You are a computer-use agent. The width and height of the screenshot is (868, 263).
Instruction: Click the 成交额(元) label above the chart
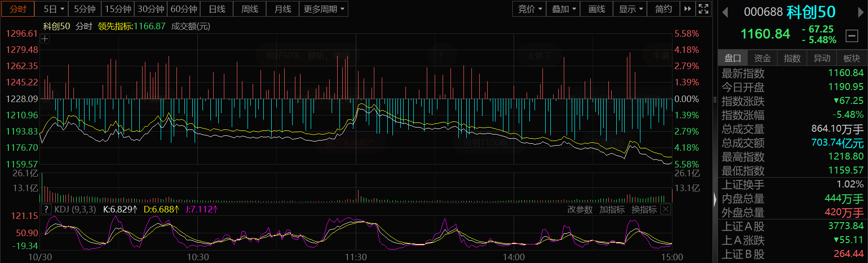pyautogui.click(x=191, y=26)
